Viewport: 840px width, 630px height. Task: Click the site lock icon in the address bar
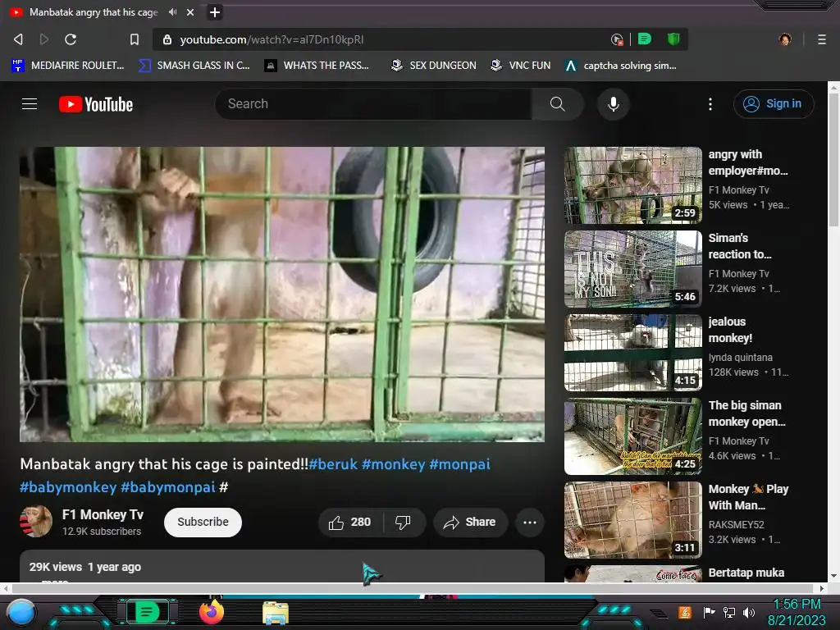(x=167, y=39)
